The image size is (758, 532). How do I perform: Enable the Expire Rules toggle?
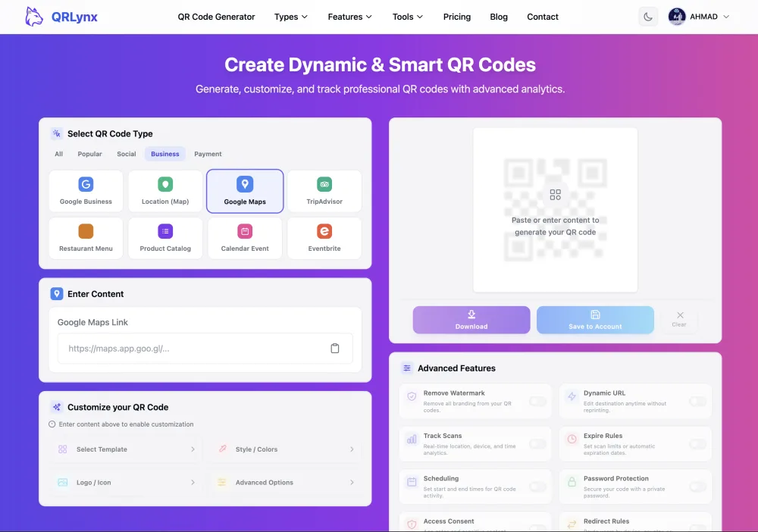(x=697, y=443)
